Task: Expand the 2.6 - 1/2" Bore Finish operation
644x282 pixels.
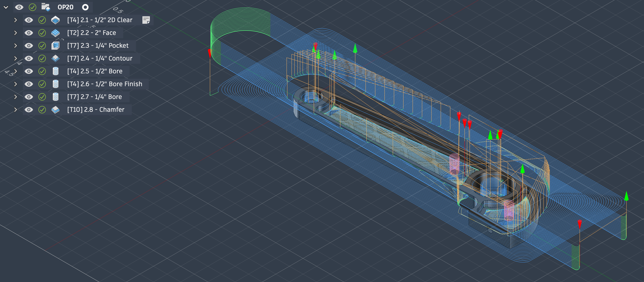Action: pos(15,84)
